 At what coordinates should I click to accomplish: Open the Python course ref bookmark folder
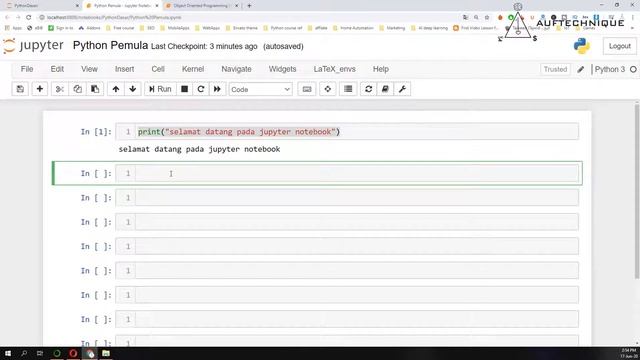pos(283,28)
